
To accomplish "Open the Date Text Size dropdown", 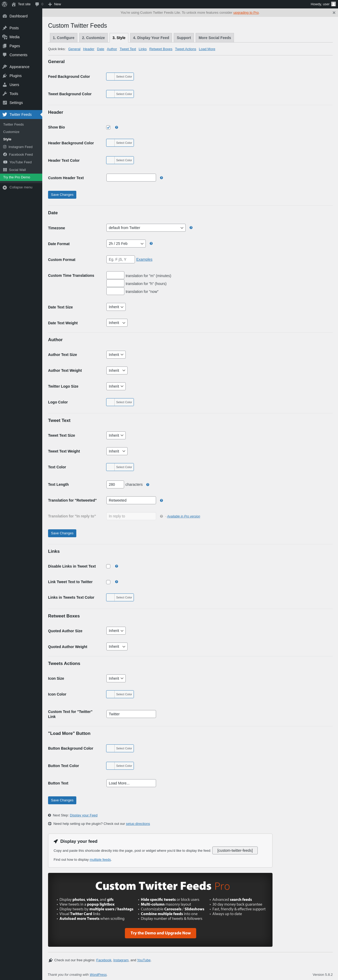I will (x=116, y=307).
